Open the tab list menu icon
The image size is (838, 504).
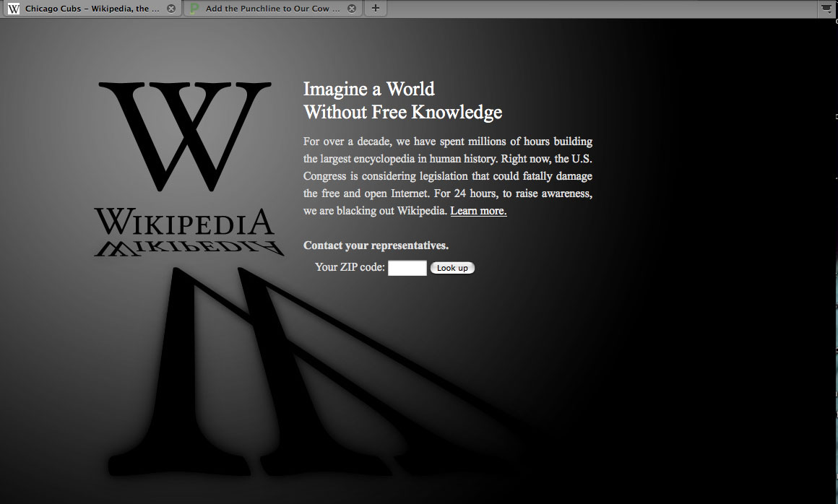826,8
